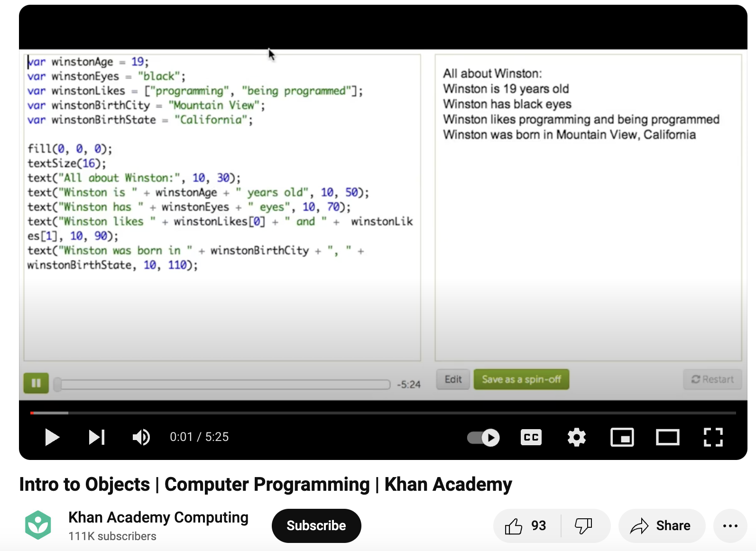Open the Khan Academy Computing channel name
Screen dimensions: 756x551
click(x=158, y=517)
